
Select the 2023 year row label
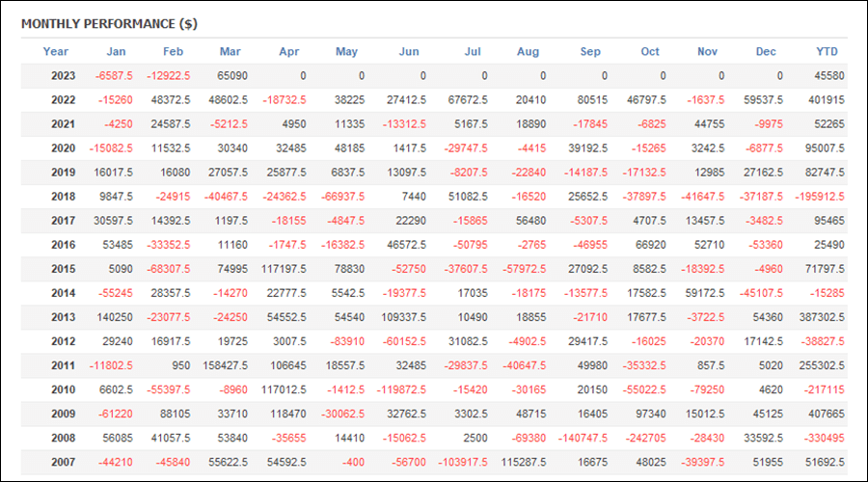[x=63, y=76]
